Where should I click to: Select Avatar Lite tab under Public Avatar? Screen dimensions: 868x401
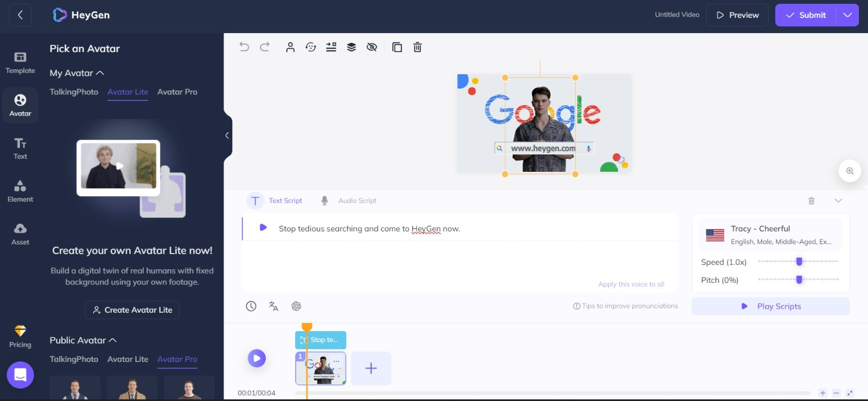127,359
